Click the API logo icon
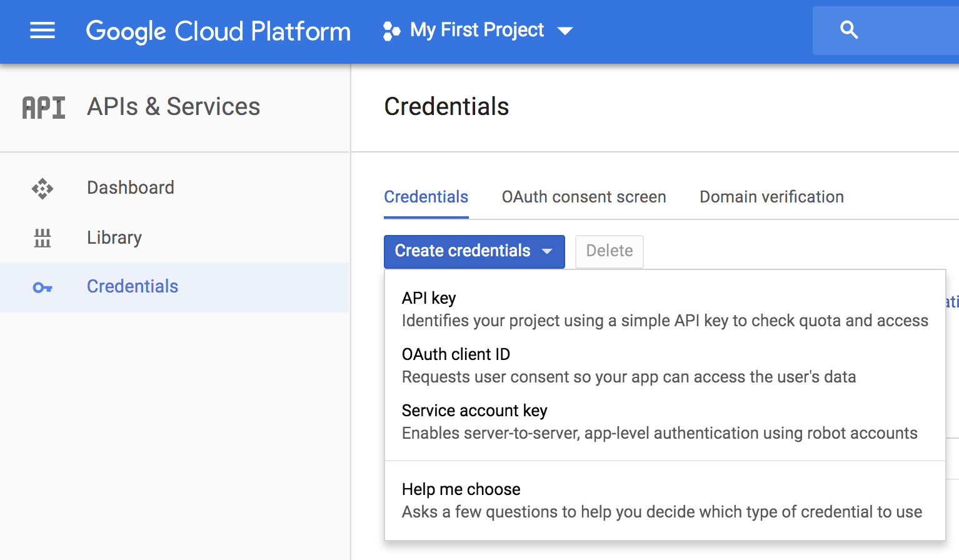959x560 pixels. tap(44, 107)
